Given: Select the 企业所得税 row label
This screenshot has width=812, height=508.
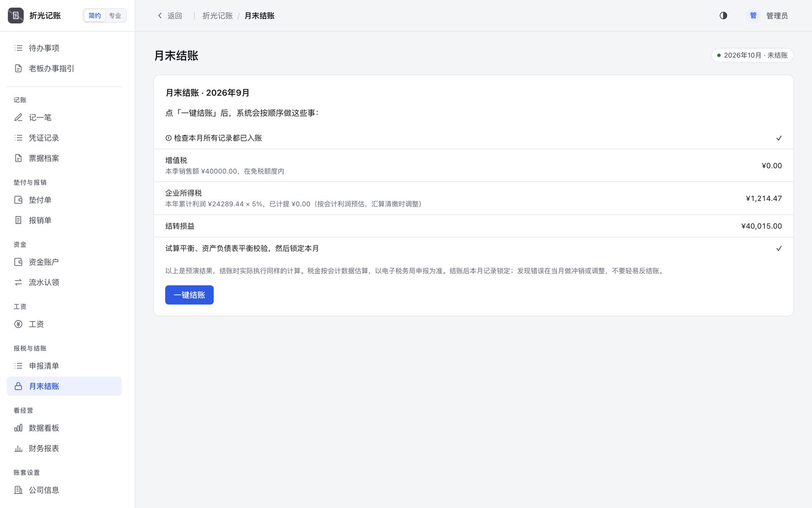Looking at the screenshot, I should (183, 193).
